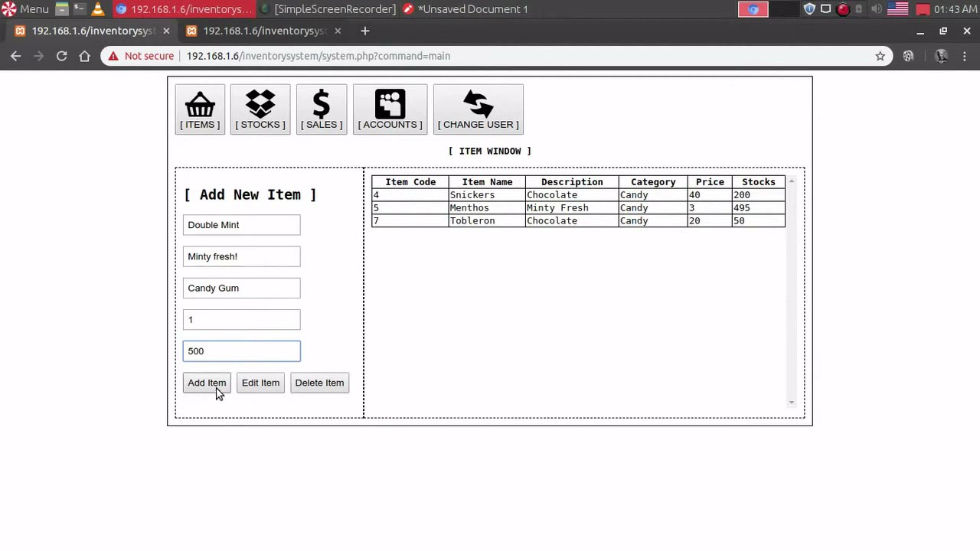Launch VLC from top panel

tap(98, 9)
